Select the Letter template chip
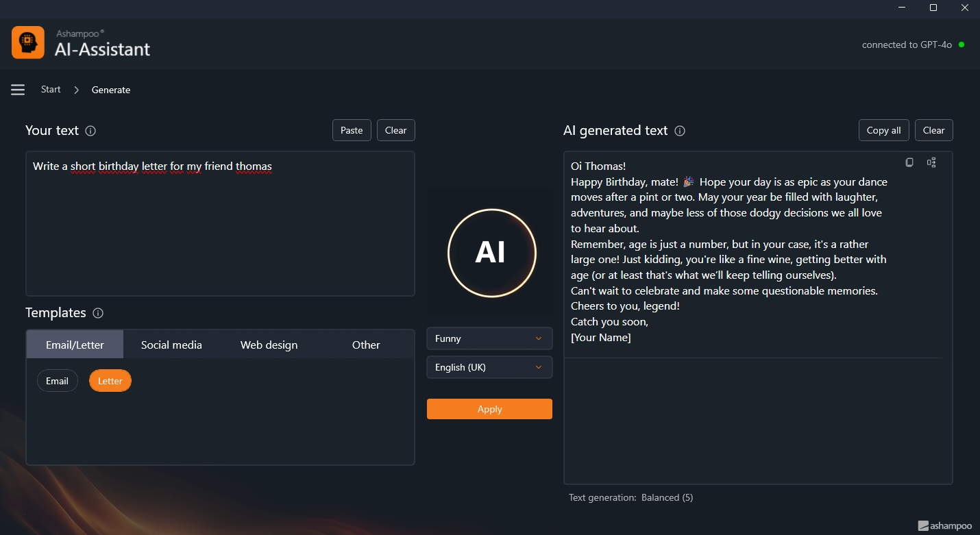This screenshot has height=535, width=980. pyautogui.click(x=110, y=381)
